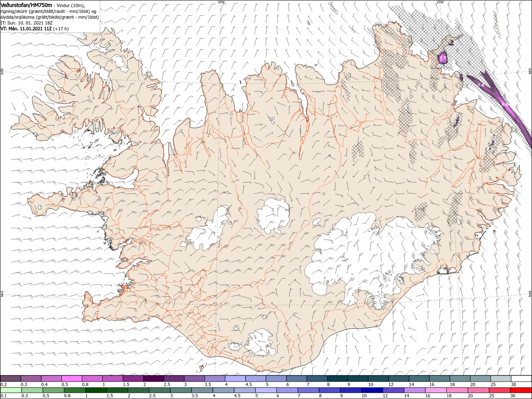Click the '15W' longitude label
532x399 pixels.
(440, 2)
